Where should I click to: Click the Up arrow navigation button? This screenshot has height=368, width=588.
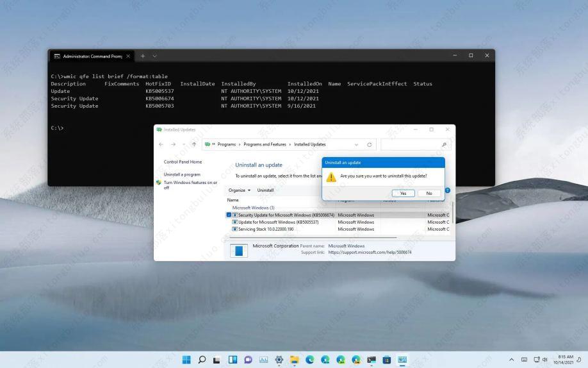click(194, 145)
